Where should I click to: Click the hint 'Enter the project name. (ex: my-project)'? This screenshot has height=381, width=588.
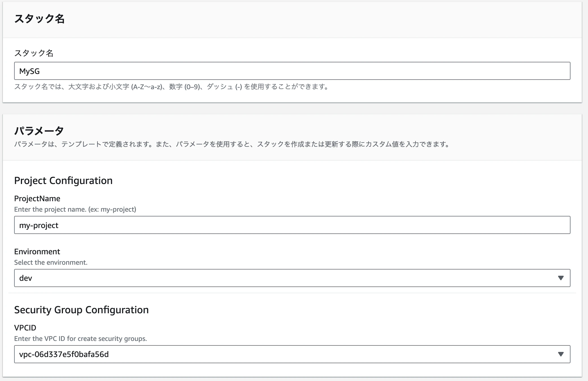pos(75,209)
